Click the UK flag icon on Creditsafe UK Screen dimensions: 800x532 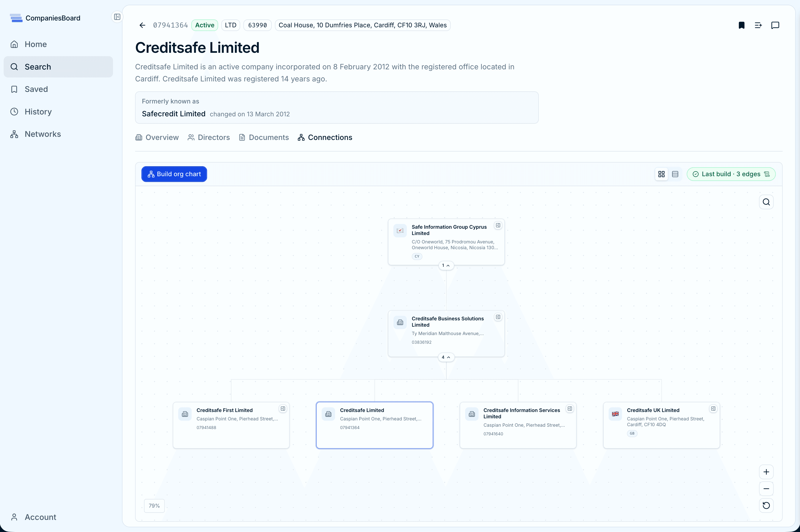(x=615, y=414)
